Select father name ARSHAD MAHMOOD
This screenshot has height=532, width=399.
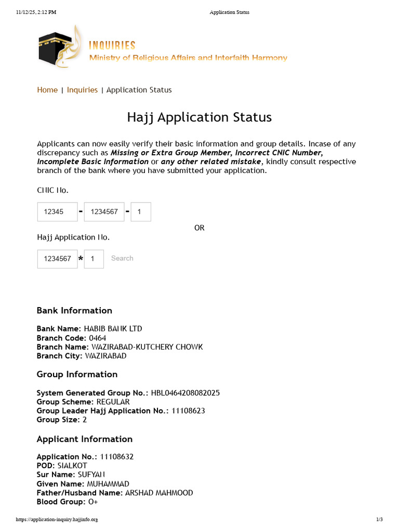pyautogui.click(x=159, y=493)
